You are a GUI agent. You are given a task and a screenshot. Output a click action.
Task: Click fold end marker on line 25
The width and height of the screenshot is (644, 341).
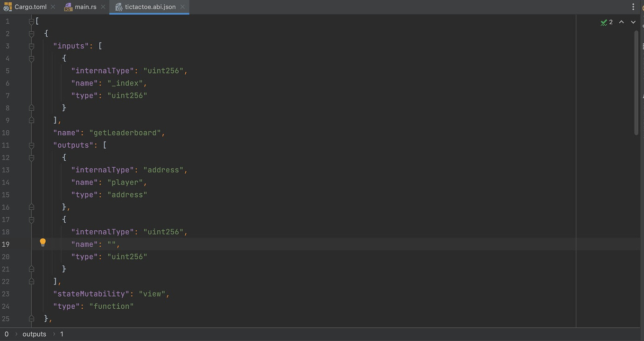point(31,318)
